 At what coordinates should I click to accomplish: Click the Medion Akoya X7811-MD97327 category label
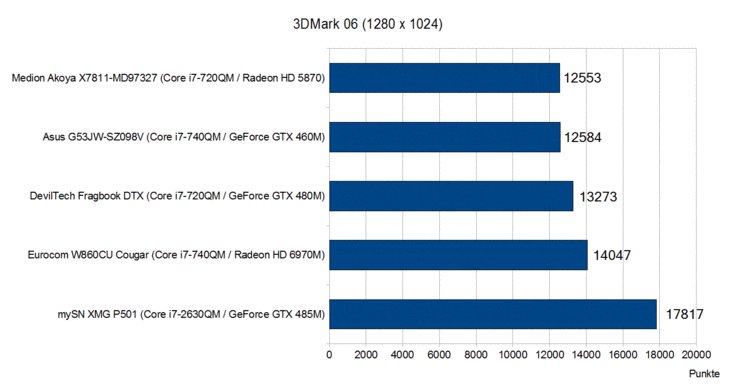168,78
